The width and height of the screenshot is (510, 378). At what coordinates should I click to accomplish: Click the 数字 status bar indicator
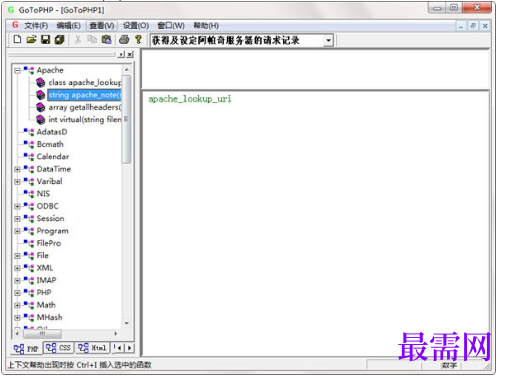(449, 365)
